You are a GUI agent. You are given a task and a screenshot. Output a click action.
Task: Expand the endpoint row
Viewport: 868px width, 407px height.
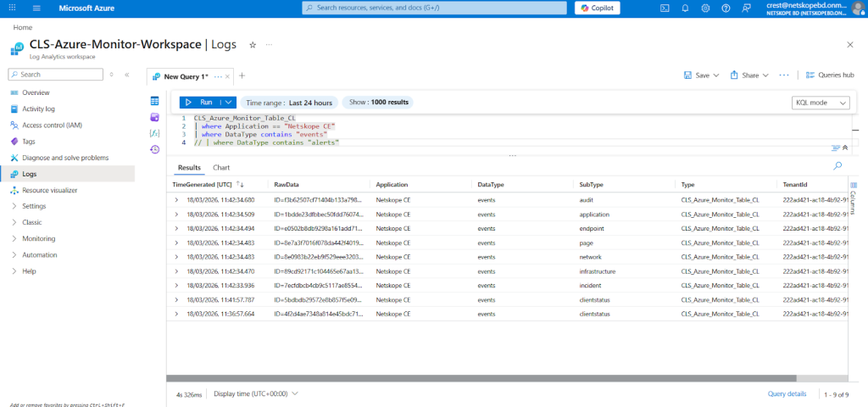coord(176,228)
